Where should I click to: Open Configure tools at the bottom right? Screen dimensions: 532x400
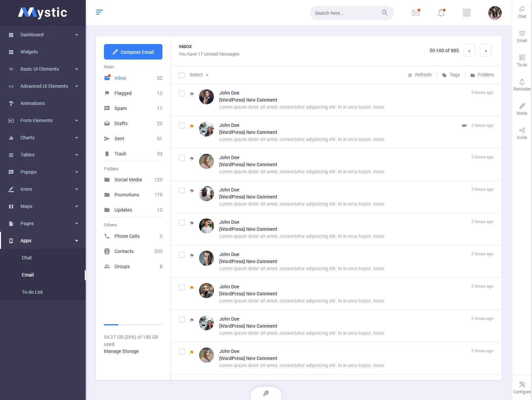[522, 388]
